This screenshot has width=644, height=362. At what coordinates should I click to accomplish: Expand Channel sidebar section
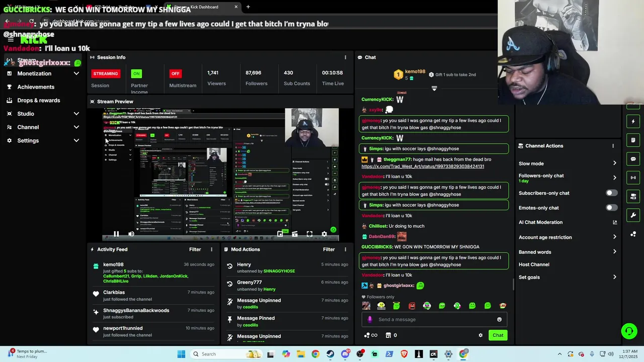76,127
